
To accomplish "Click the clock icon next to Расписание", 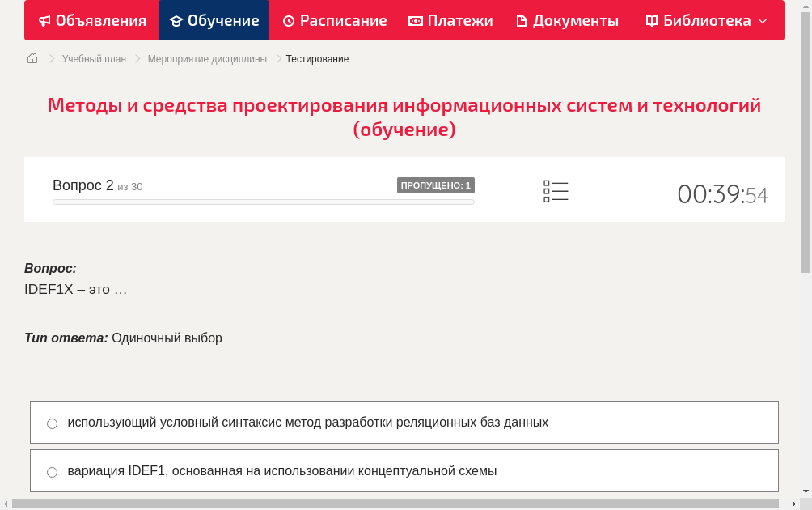I will click(288, 20).
